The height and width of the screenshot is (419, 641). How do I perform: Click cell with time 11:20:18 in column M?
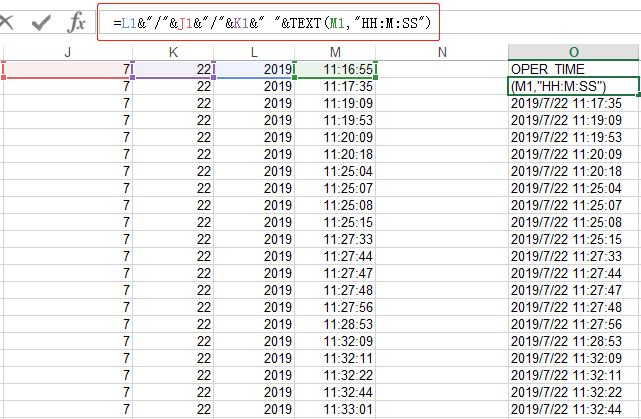click(335, 155)
